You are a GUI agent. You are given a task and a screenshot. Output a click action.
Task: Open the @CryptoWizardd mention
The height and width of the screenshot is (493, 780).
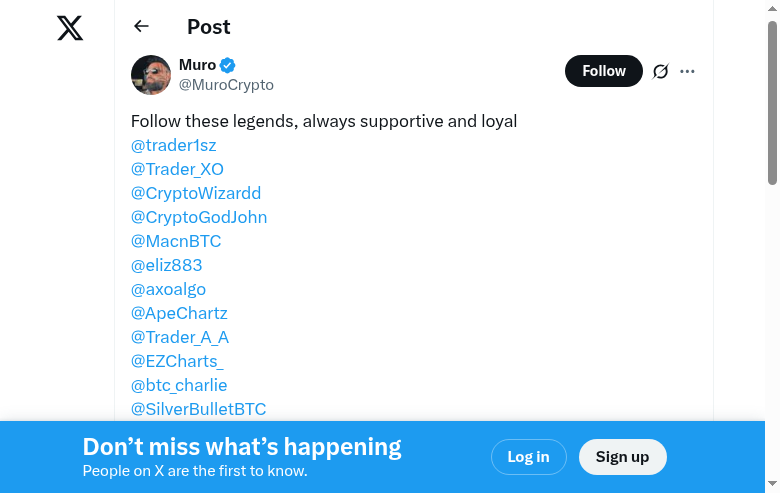click(x=196, y=193)
